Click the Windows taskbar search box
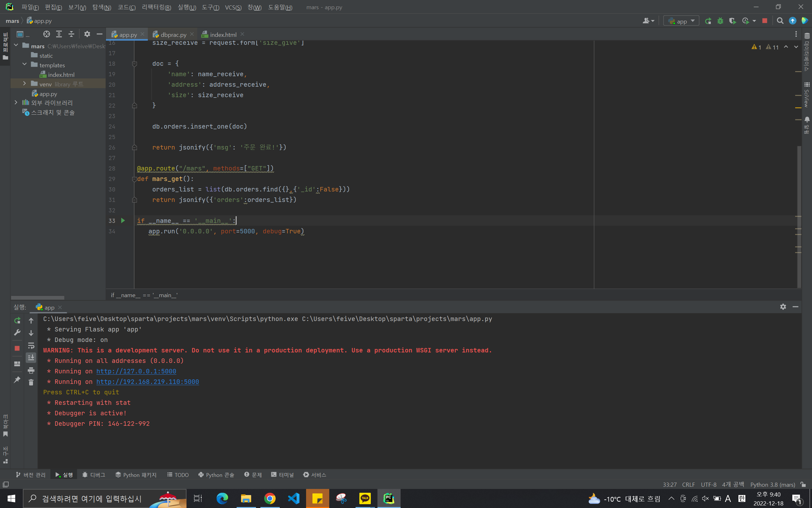Viewport: 812px width, 508px height. coord(104,498)
